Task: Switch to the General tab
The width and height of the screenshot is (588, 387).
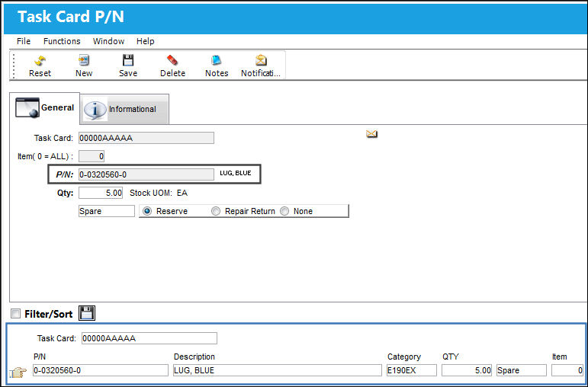Action: [x=45, y=108]
